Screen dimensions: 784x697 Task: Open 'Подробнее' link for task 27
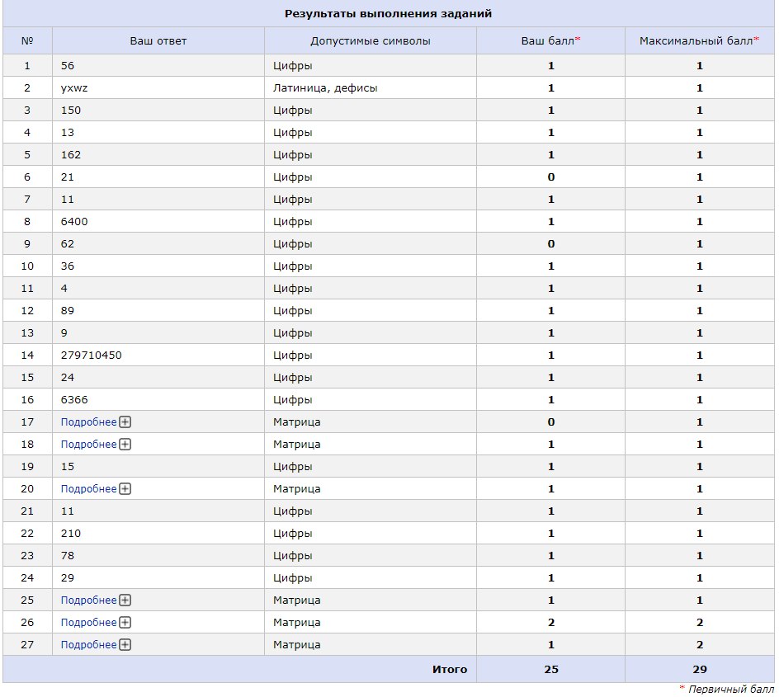pyautogui.click(x=88, y=644)
